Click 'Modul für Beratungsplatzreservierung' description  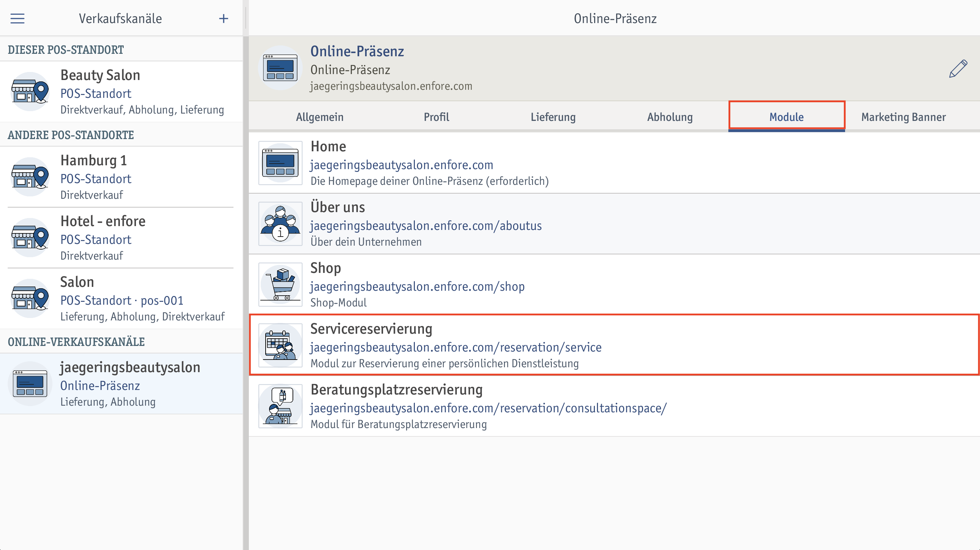pos(399,424)
